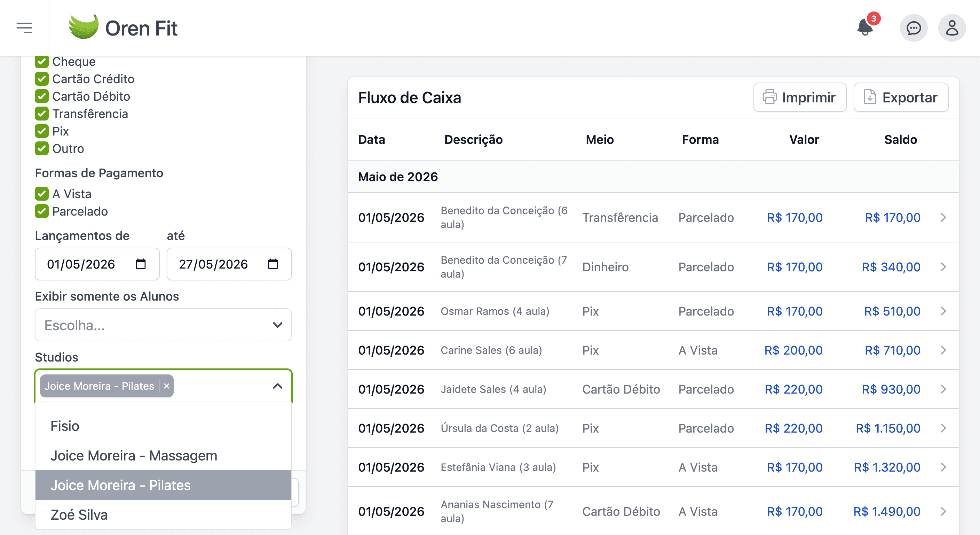The image size is (980, 535).
Task: Toggle the Pix payment checkbox
Action: [42, 131]
